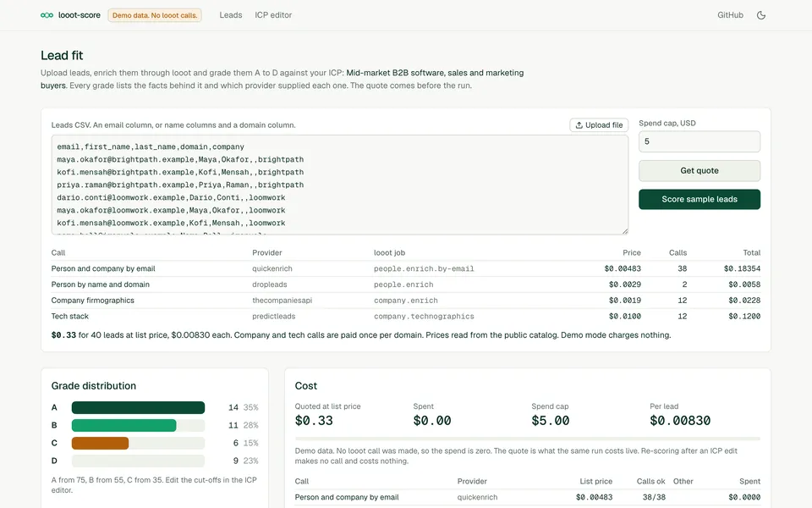Click the textarea resize handle corner
Viewport: 812px width, 508px height.
point(625,231)
